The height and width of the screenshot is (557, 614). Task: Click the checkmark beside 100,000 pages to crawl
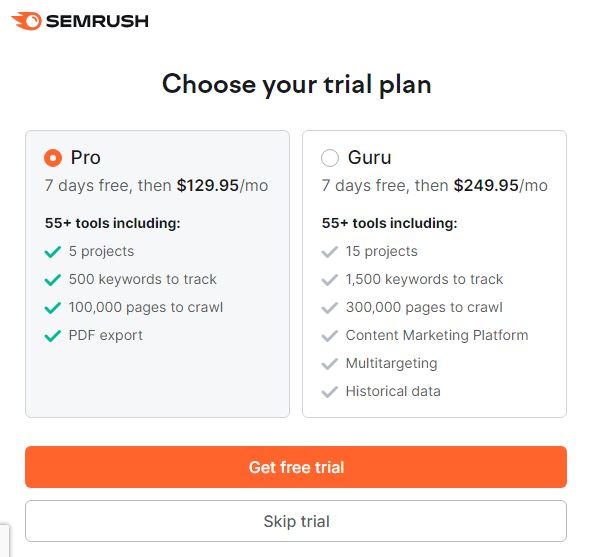click(x=53, y=308)
